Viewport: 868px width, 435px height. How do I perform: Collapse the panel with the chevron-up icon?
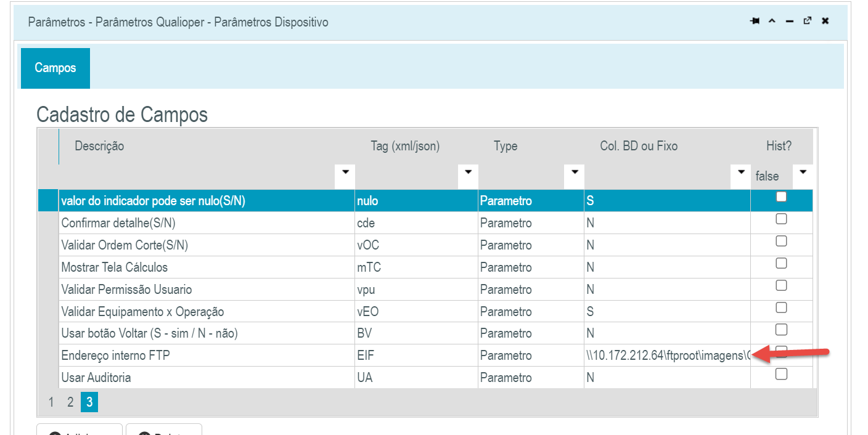point(772,22)
